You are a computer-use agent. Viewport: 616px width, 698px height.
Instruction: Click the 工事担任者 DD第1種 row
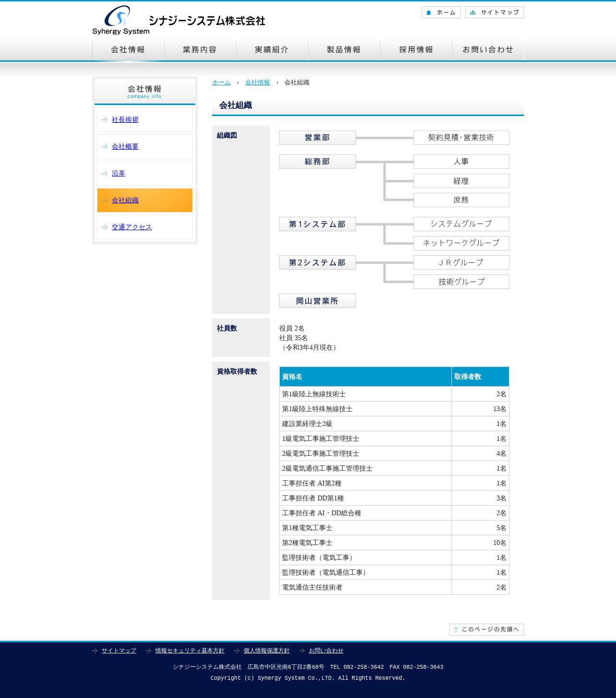pos(394,498)
